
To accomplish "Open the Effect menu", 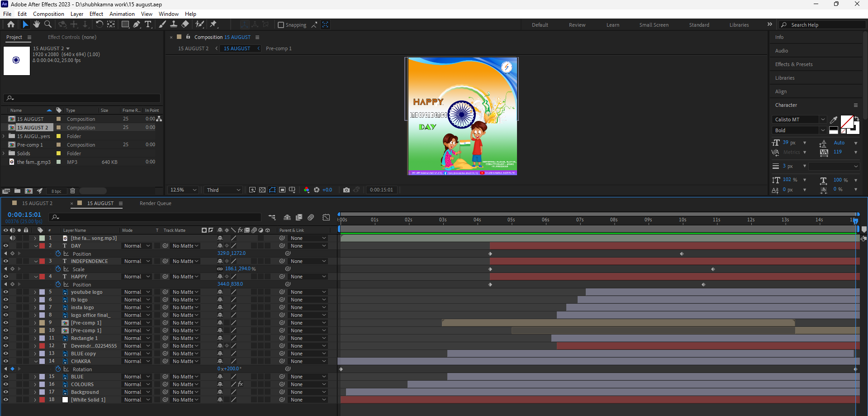I will [96, 14].
